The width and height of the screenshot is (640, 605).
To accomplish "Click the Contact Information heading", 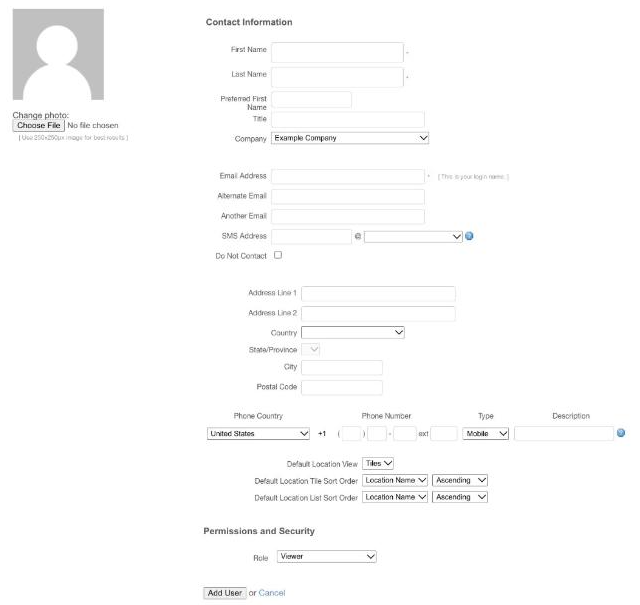I will click(x=249, y=22).
